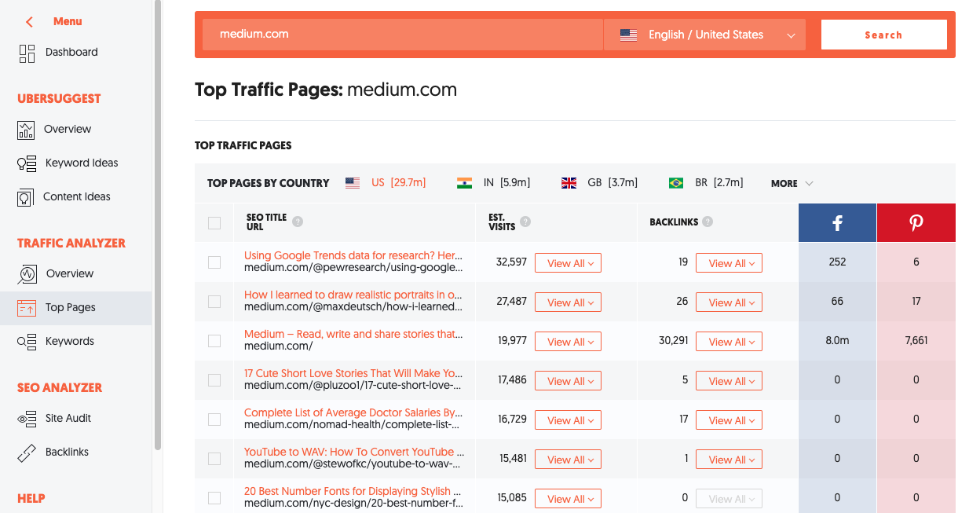Select Top Pages menu item
The width and height of the screenshot is (980, 513).
point(75,308)
